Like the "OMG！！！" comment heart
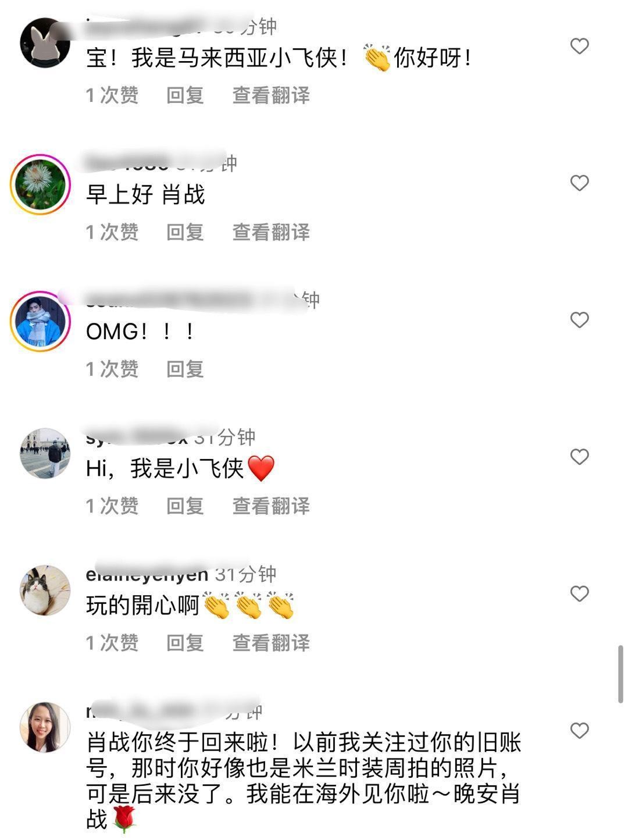Image resolution: width=628 pixels, height=840 pixels. (579, 319)
